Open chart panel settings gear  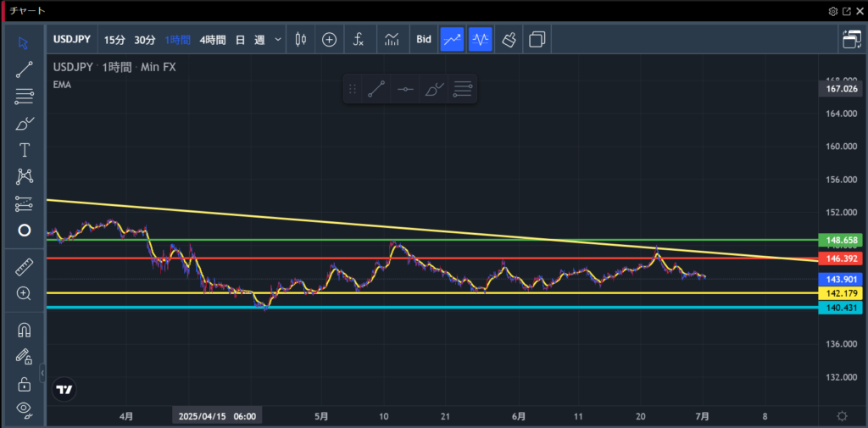[832, 10]
